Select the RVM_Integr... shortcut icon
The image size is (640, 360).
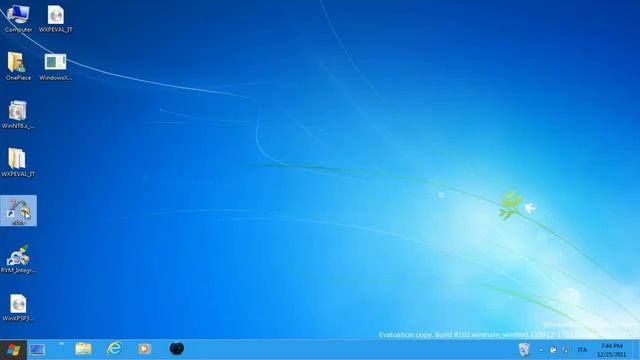[x=18, y=259]
